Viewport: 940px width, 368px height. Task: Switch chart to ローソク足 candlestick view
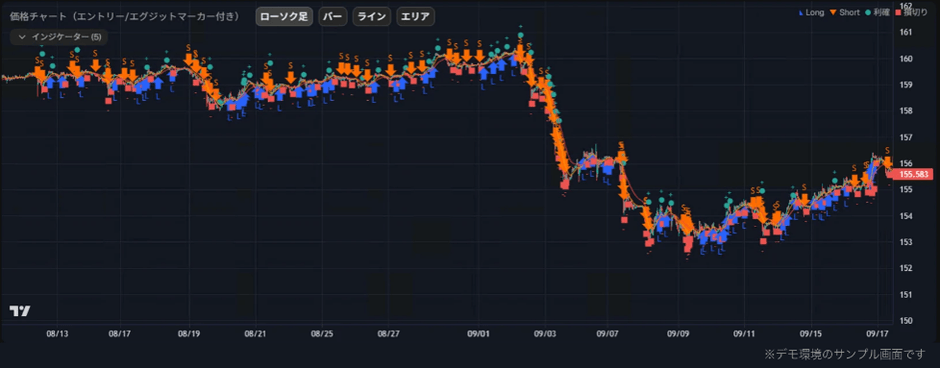284,16
